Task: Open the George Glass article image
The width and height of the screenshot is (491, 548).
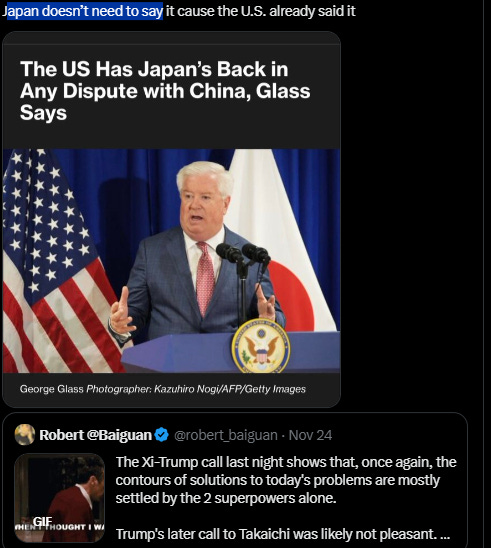Action: click(x=172, y=261)
